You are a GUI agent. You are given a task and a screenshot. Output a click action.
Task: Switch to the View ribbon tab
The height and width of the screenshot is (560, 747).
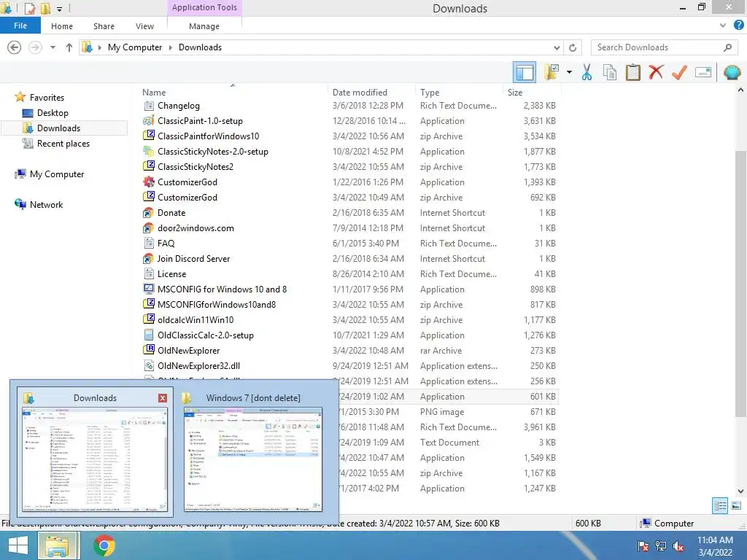click(144, 26)
